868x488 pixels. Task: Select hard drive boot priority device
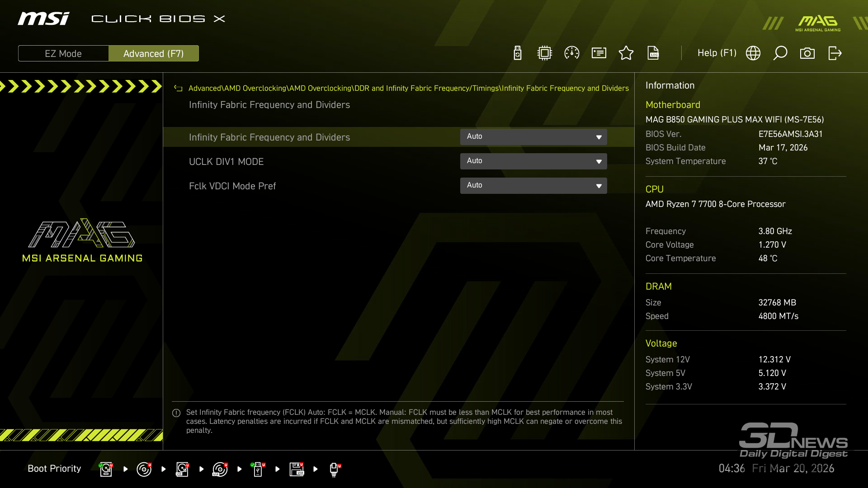click(x=106, y=469)
